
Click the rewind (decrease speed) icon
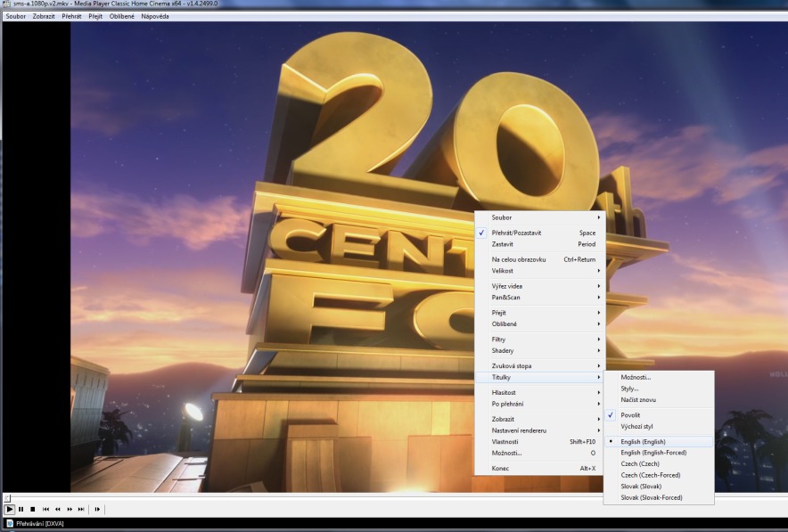(x=58, y=509)
